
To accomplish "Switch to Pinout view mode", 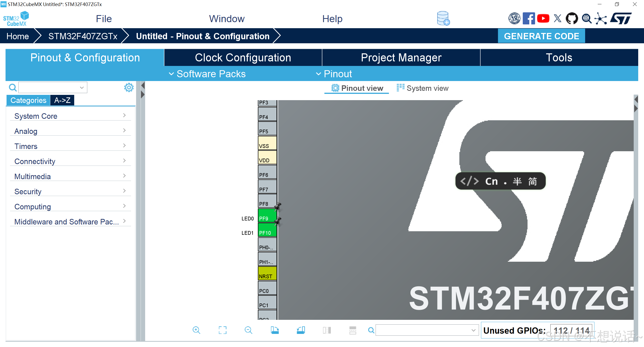I will click(356, 88).
